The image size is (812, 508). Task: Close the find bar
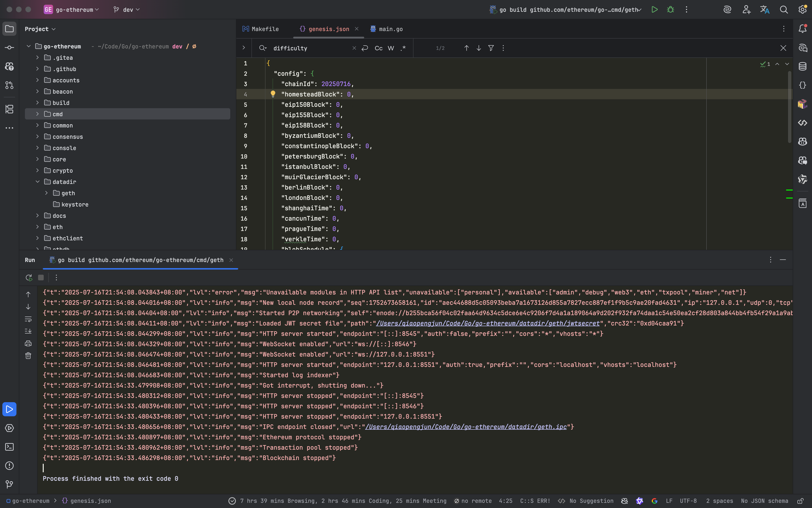click(x=783, y=48)
